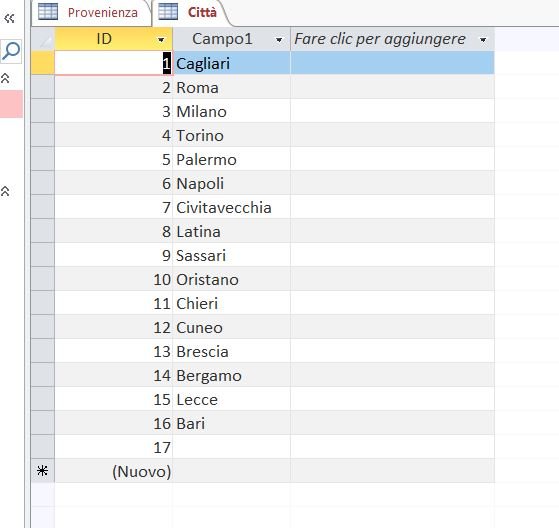Image resolution: width=559 pixels, height=528 pixels.
Task: Open the Campo1 column filter dropdown
Action: point(279,40)
